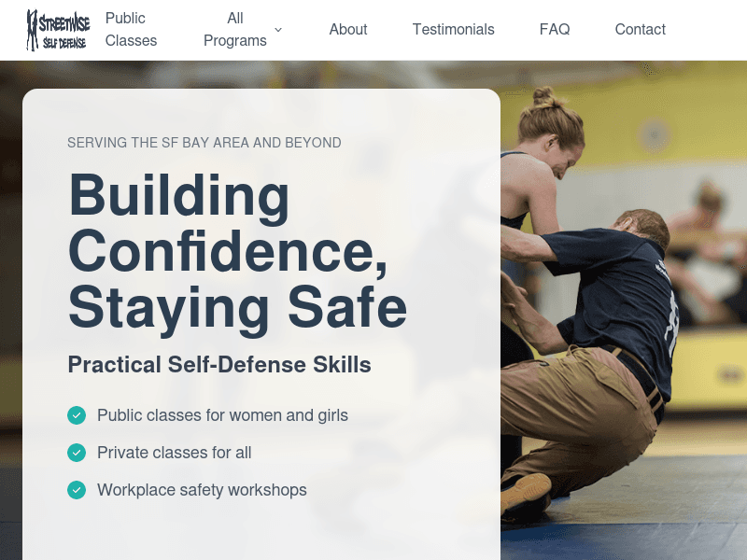Click the Contact link

click(641, 29)
